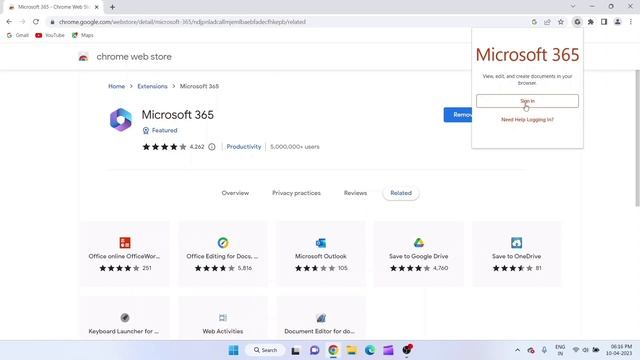Open the Wi-Fi network tray icon
The image size is (640, 360).
point(576,350)
